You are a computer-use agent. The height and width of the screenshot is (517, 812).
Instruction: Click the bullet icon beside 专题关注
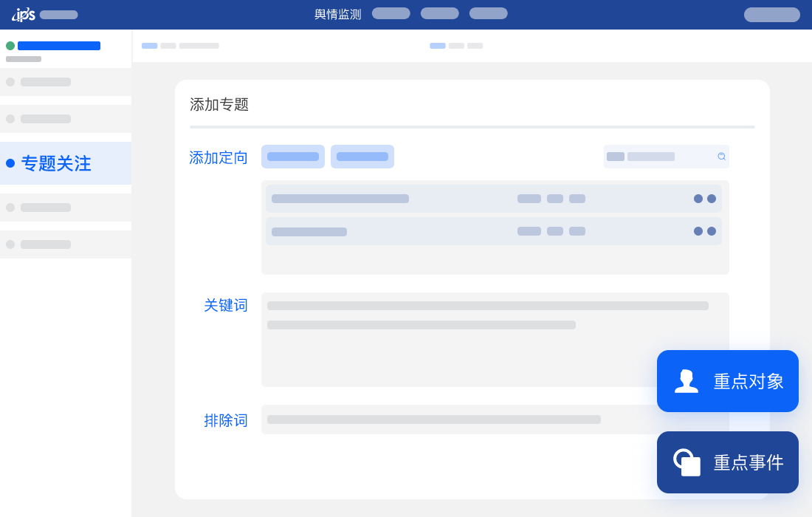(x=10, y=163)
